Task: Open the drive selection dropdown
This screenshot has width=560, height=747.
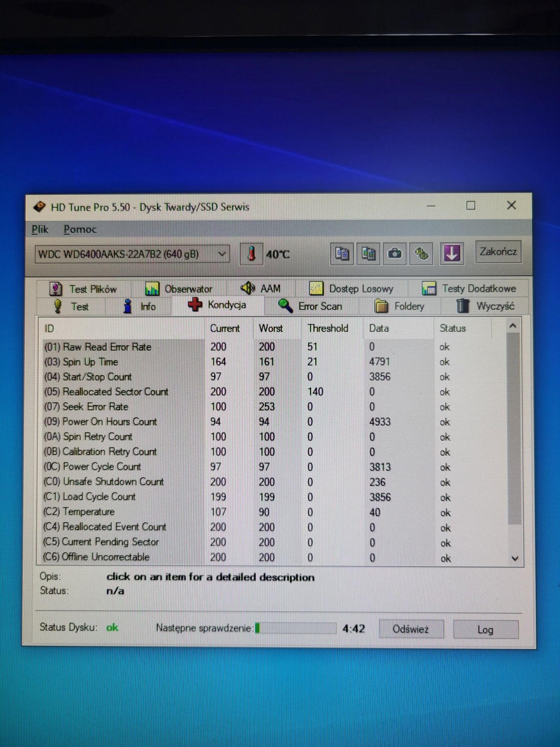Action: coord(132,254)
